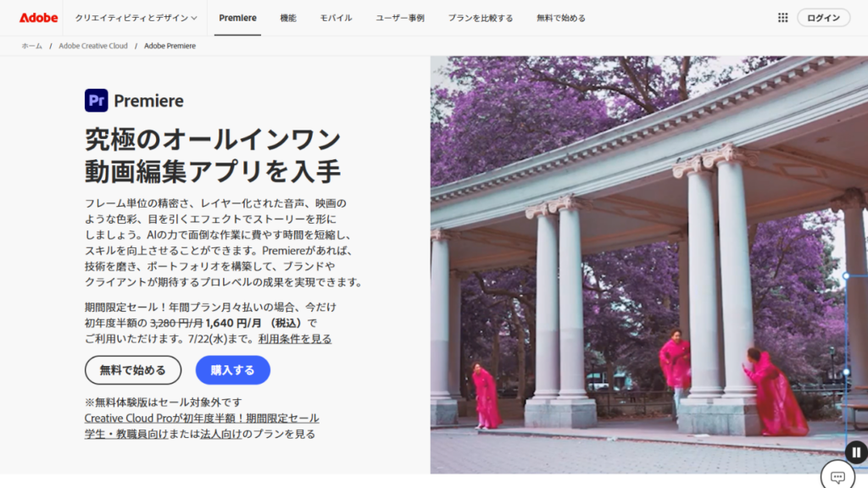Screen dimensions: 868x488
Task: Select the Premiere tab
Action: [237, 18]
